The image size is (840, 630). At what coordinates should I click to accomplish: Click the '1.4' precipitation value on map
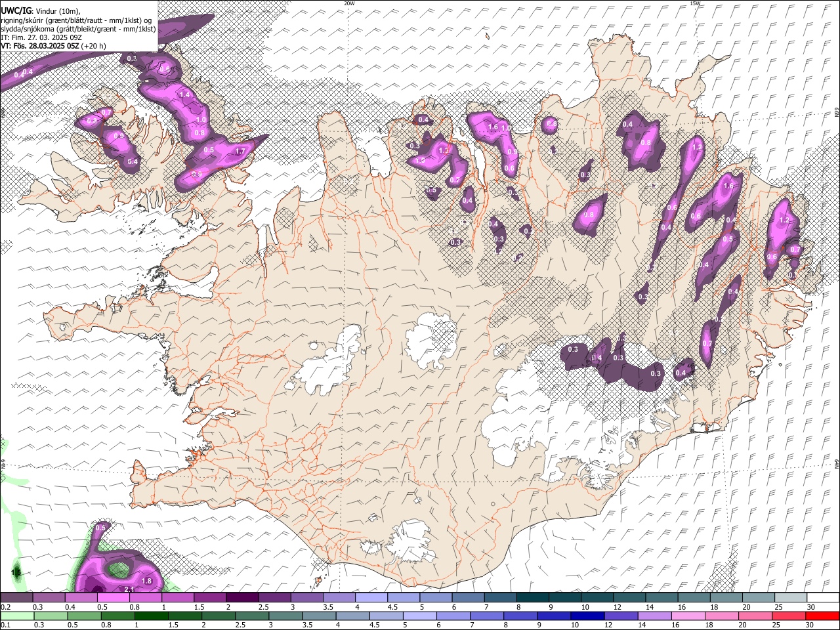click(184, 95)
